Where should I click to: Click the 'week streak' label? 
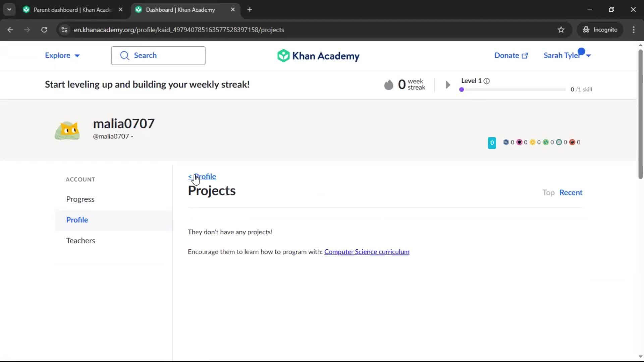click(416, 84)
